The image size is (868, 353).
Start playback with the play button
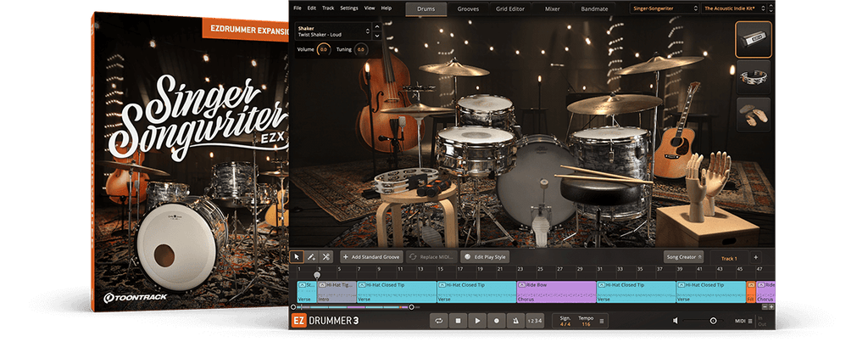tap(477, 320)
